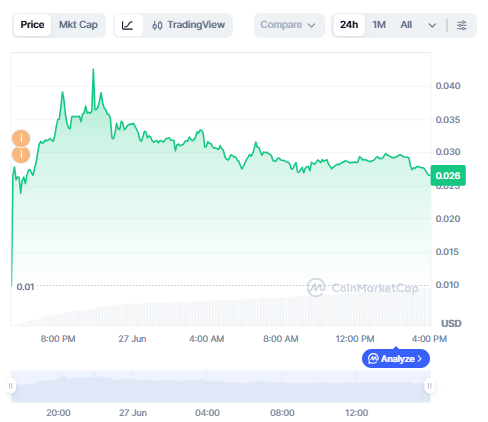Screen dimensions: 488x422
Task: Click the 8:00 PM axis label
Action: (x=58, y=339)
